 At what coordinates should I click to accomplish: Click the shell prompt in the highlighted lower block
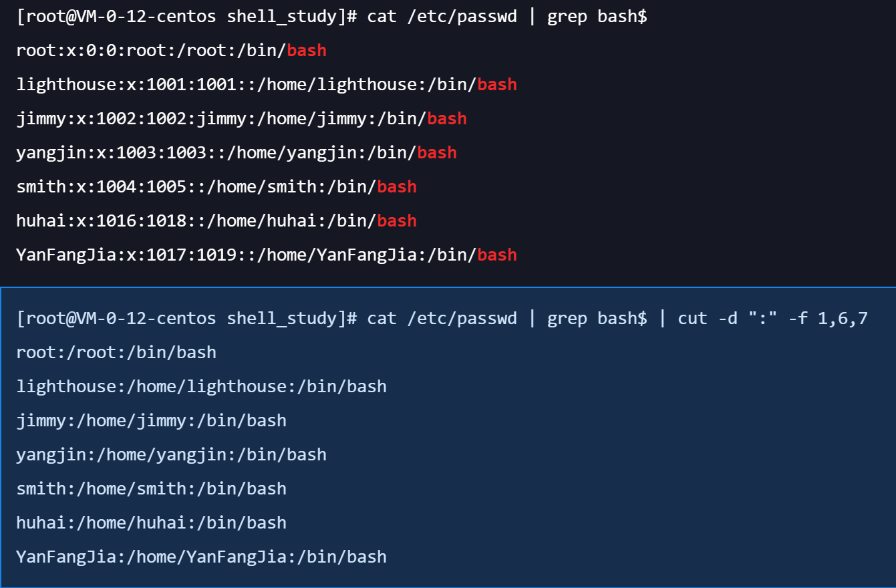[x=186, y=318]
